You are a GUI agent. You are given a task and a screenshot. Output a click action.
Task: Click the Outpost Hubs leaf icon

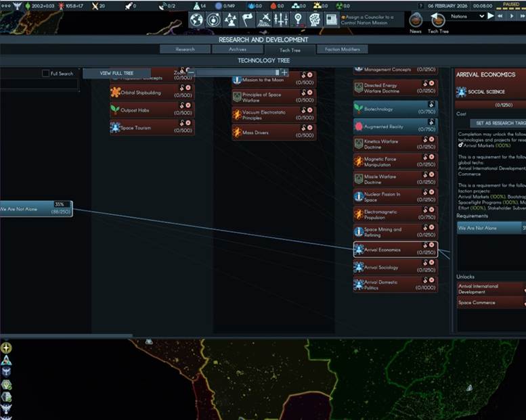pos(115,110)
